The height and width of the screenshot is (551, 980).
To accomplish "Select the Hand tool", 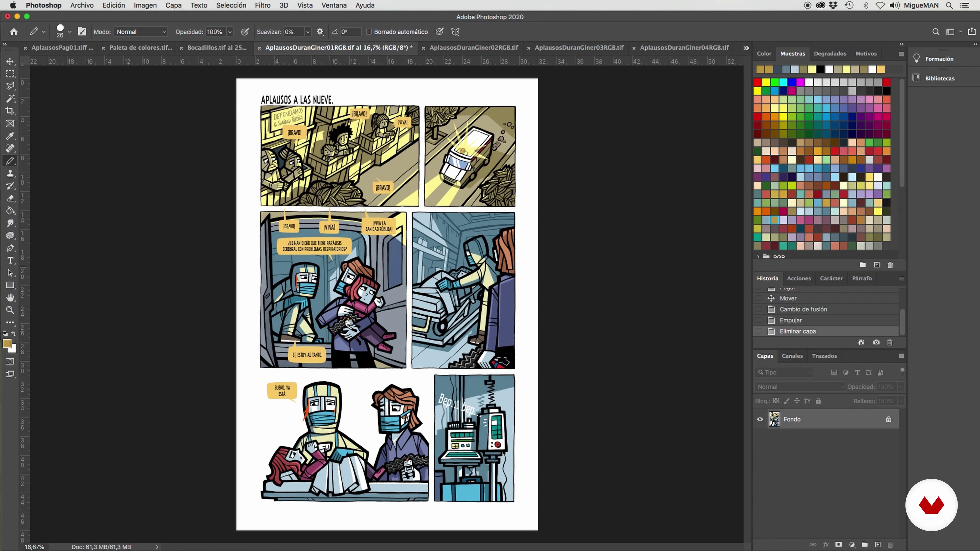I will click(x=10, y=298).
